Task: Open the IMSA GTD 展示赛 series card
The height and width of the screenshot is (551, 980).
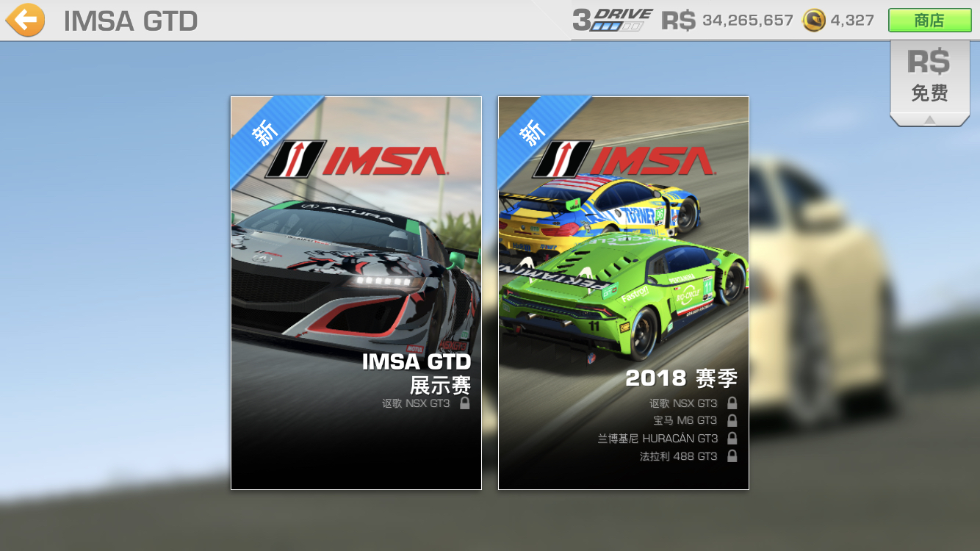Action: (x=356, y=293)
